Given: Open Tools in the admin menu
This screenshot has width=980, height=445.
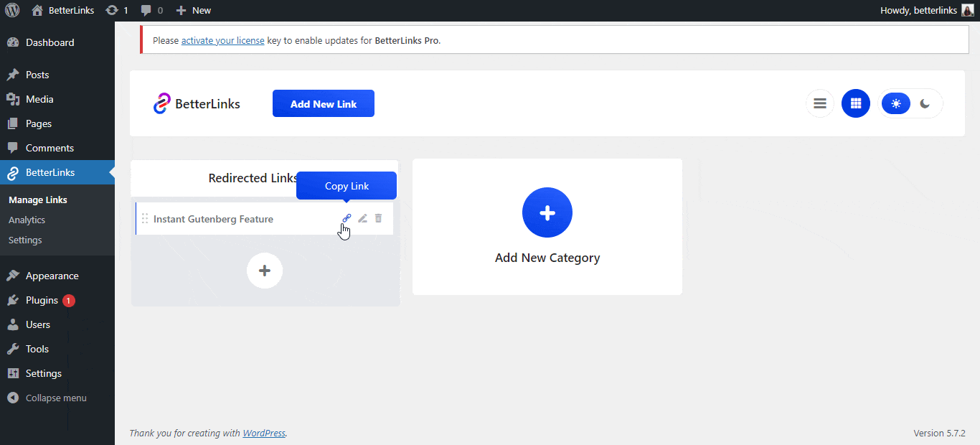Looking at the screenshot, I should (x=57, y=349).
